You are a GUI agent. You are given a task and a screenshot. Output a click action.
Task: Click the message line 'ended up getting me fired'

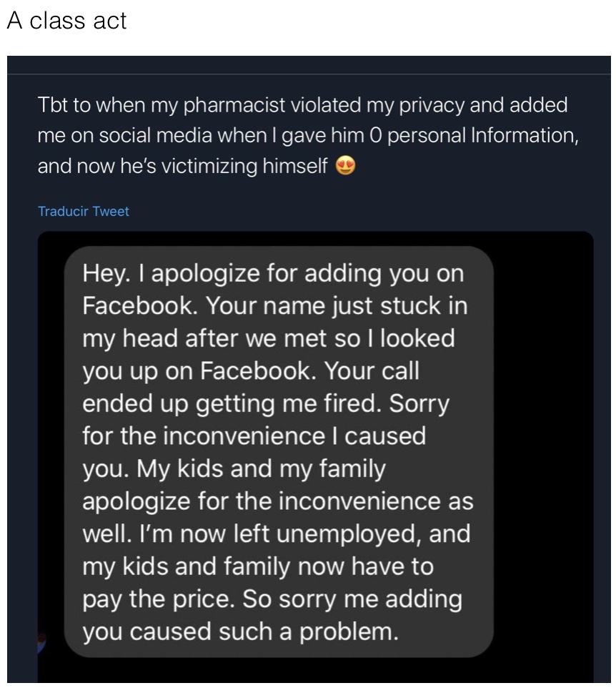click(266, 404)
